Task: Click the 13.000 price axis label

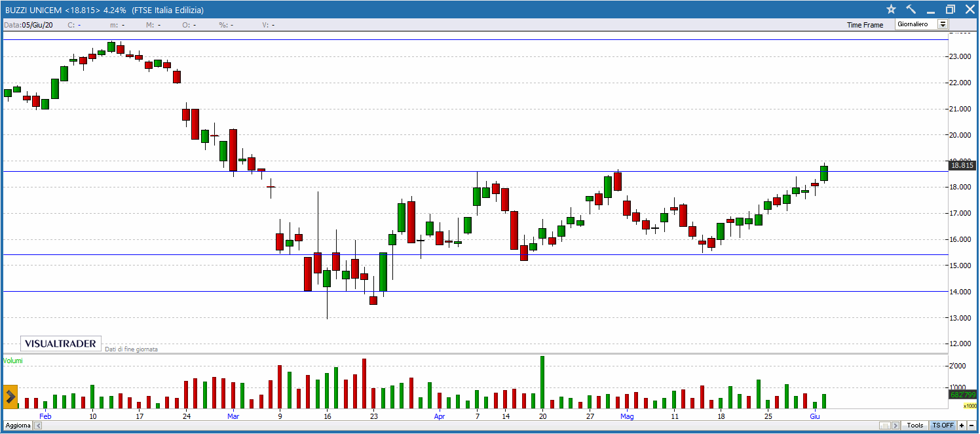Action: tap(962, 318)
